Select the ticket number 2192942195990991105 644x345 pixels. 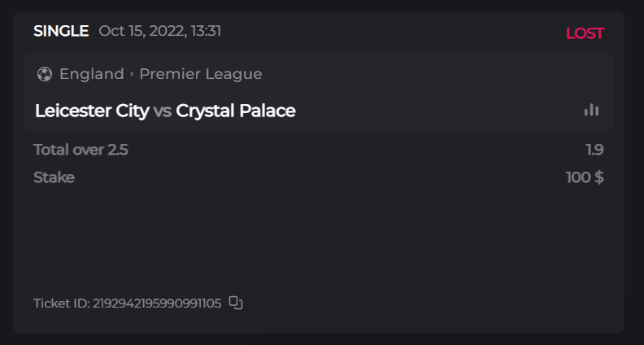tap(157, 304)
